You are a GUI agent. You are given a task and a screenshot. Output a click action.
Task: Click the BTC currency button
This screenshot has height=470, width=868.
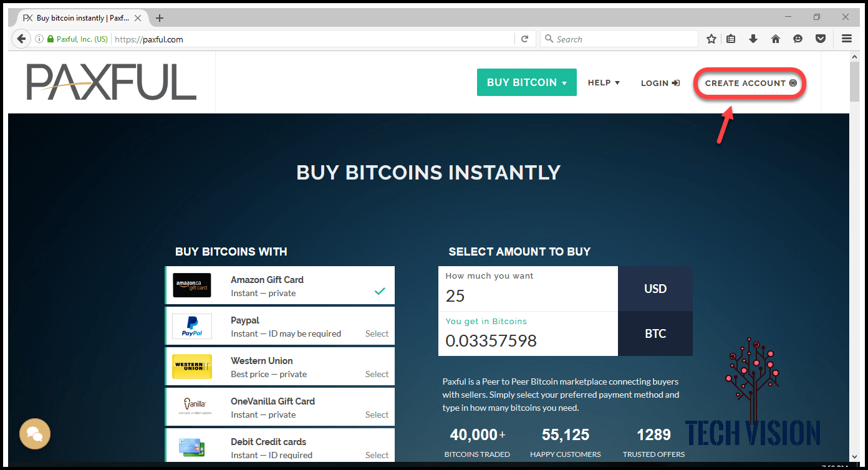click(x=655, y=333)
